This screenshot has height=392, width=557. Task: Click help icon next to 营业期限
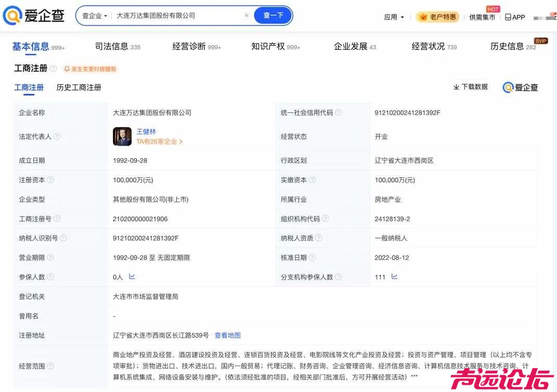click(50, 257)
